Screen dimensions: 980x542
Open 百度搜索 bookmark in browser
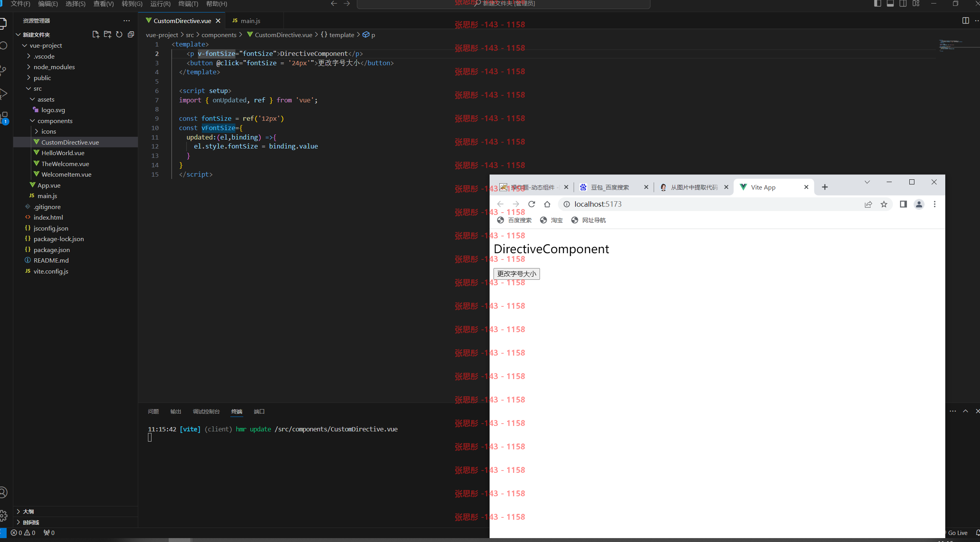pos(514,220)
